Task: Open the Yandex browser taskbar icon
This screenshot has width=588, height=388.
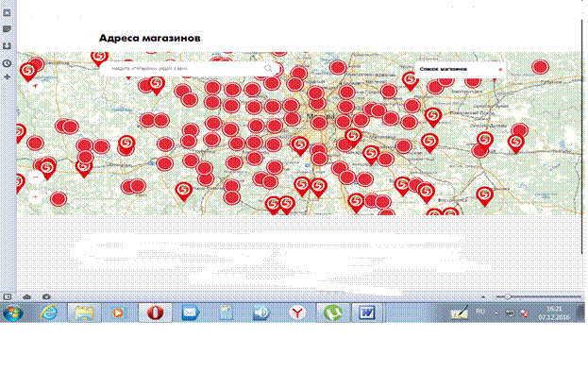Action: (296, 312)
